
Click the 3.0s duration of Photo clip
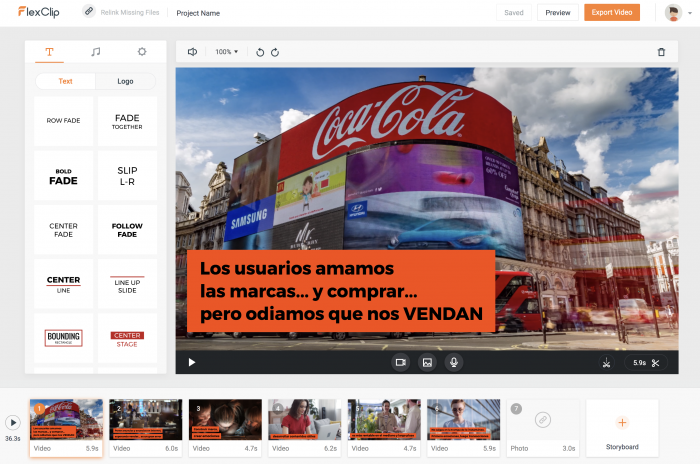tap(569, 448)
